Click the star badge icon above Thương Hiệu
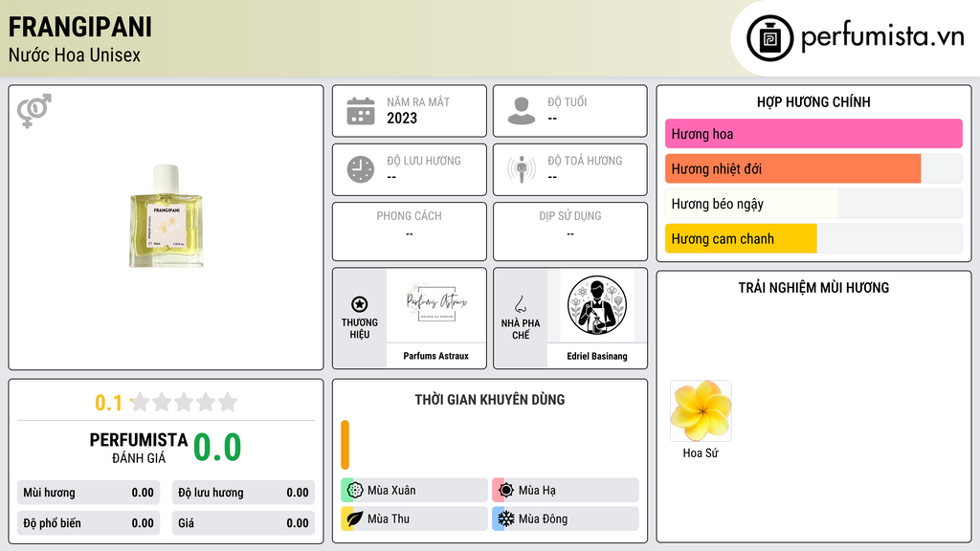 click(360, 304)
